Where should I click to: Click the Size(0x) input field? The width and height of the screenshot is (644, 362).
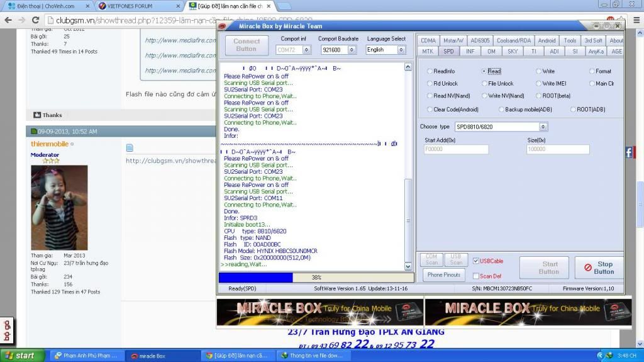[558, 149]
